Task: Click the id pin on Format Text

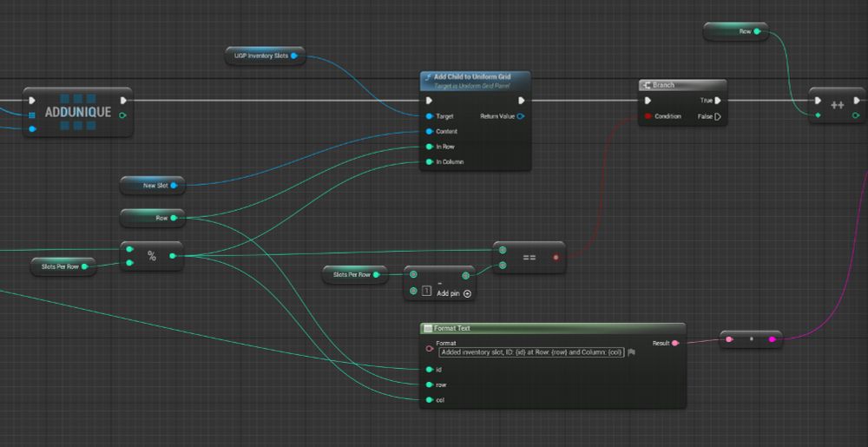Action: [429, 370]
